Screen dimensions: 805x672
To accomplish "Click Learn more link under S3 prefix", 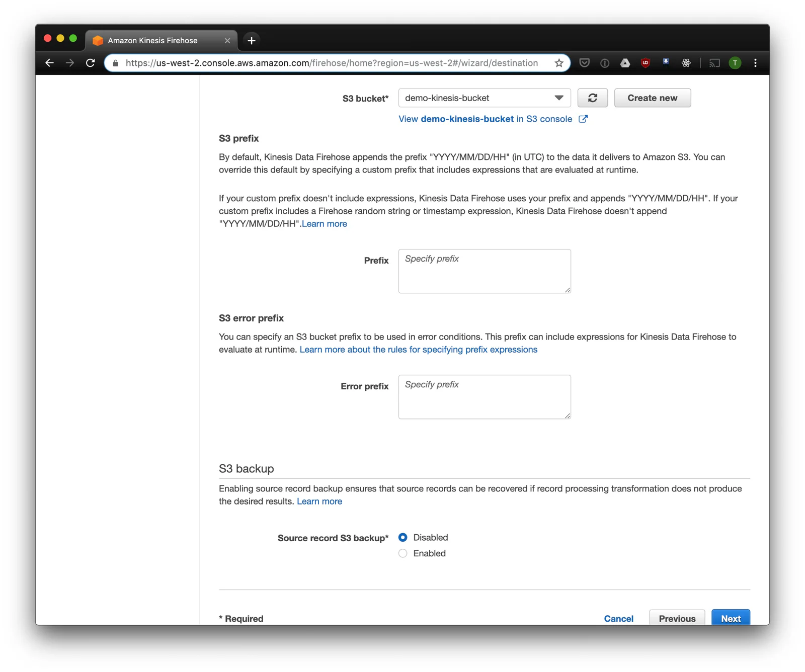I will [325, 224].
